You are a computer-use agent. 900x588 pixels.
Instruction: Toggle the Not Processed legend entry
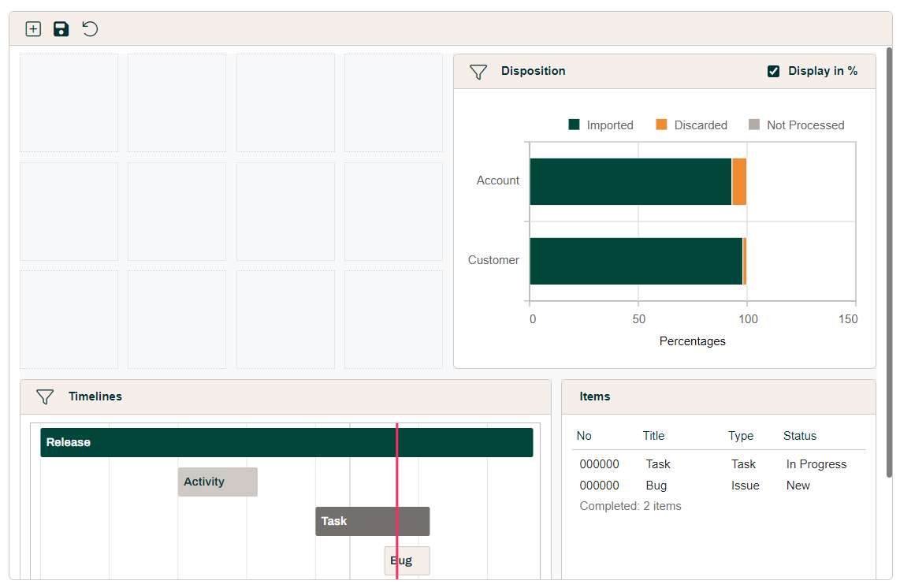[x=796, y=125]
